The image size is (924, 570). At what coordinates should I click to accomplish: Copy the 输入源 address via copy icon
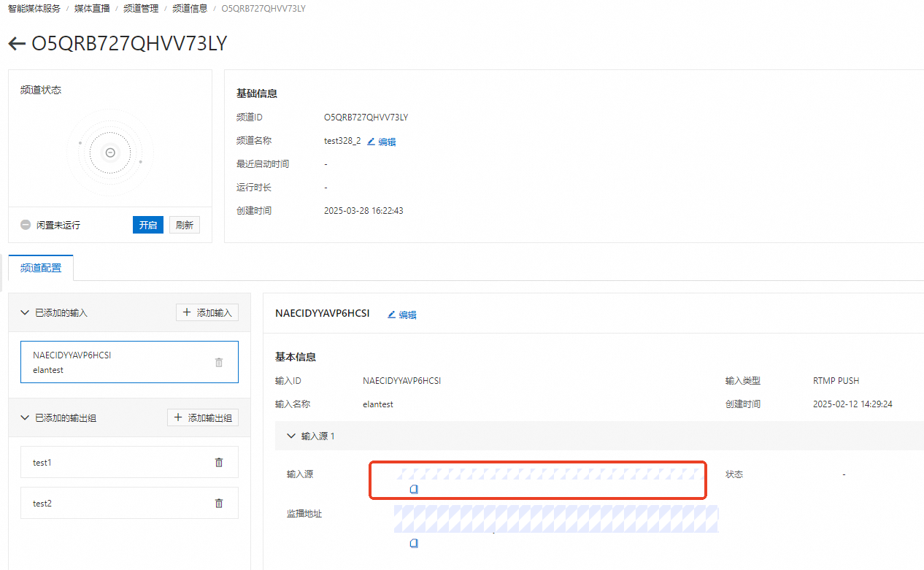(x=414, y=489)
